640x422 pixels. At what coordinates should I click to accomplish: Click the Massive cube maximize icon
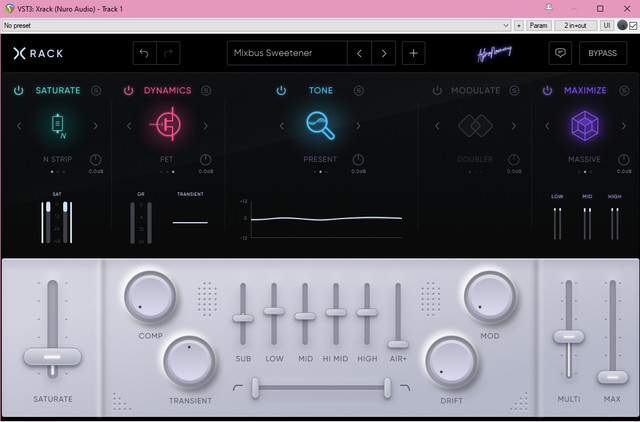[585, 126]
